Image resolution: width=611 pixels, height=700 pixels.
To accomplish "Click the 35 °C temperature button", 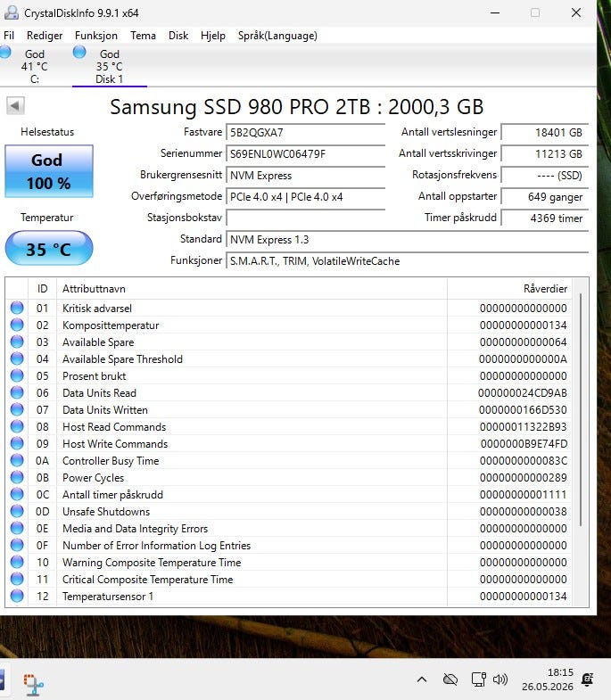I will tap(49, 249).
